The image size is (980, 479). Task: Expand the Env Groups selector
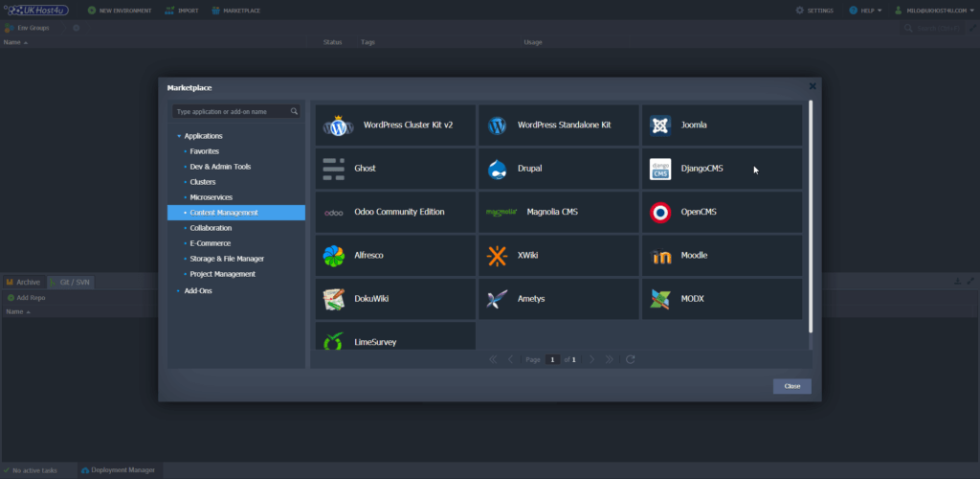tap(27, 28)
